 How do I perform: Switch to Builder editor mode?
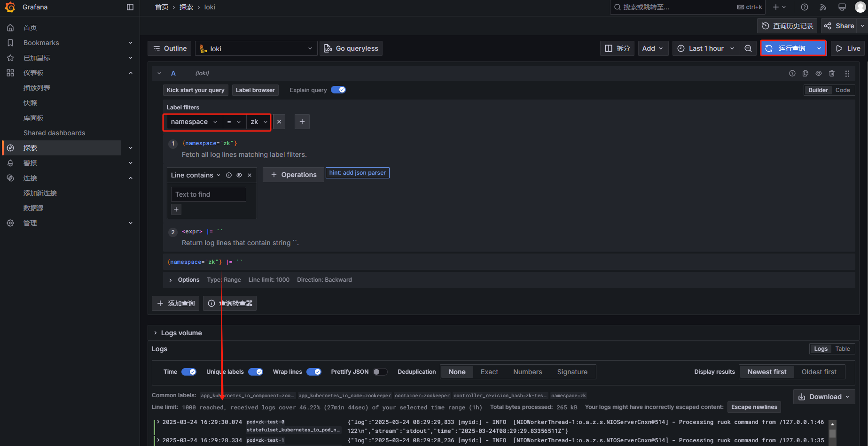(818, 90)
